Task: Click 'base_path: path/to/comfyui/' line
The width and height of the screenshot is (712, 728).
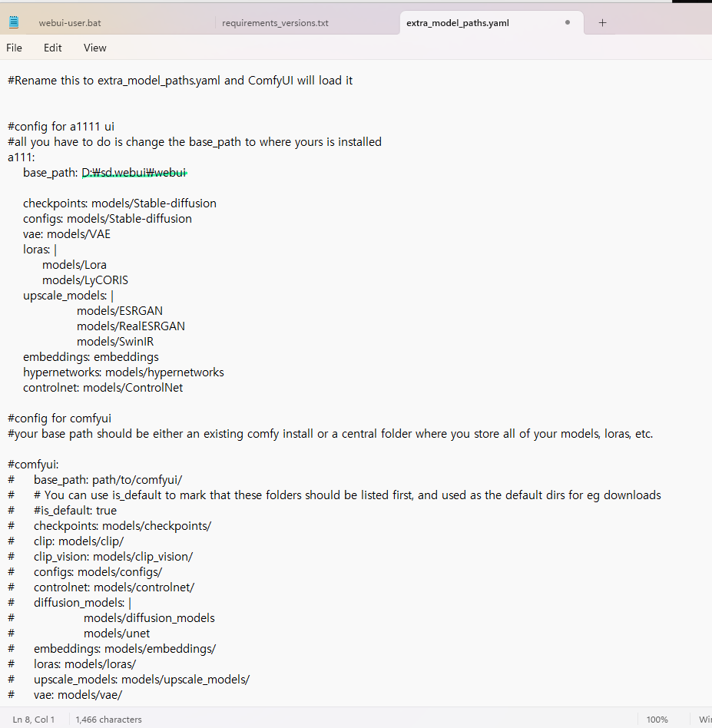Action: pyautogui.click(x=108, y=480)
